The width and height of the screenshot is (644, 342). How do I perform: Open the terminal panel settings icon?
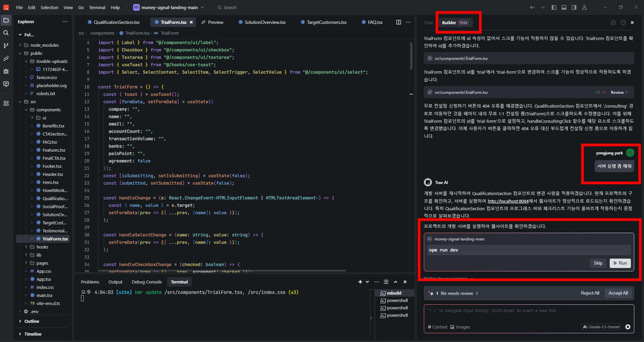386,282
